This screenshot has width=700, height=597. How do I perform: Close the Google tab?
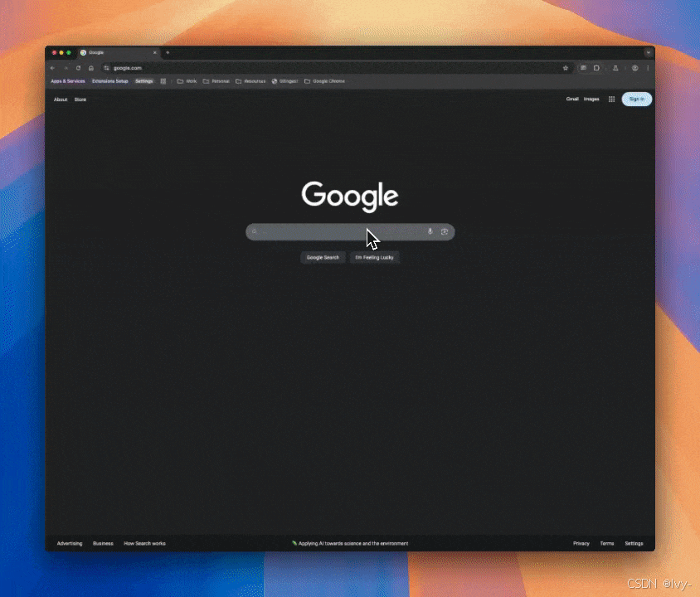155,52
